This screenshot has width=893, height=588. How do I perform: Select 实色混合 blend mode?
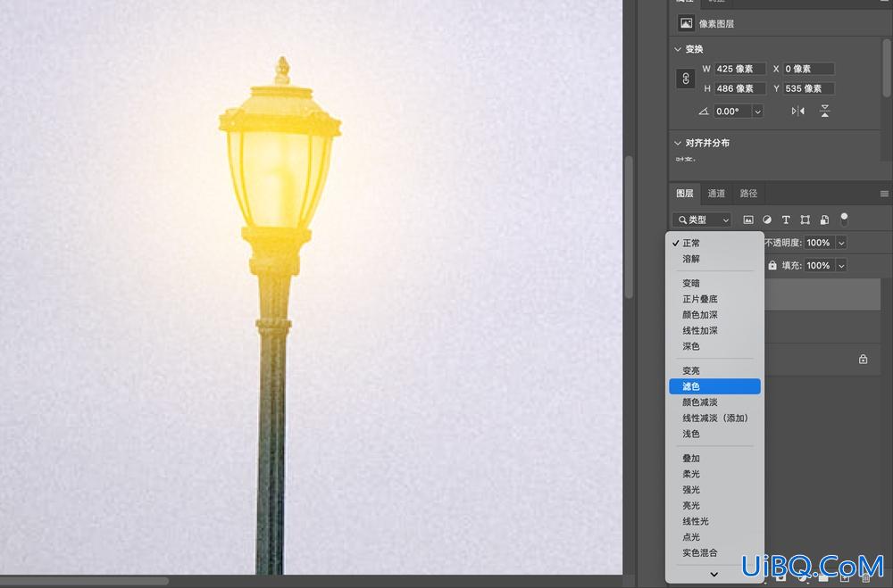click(714, 552)
